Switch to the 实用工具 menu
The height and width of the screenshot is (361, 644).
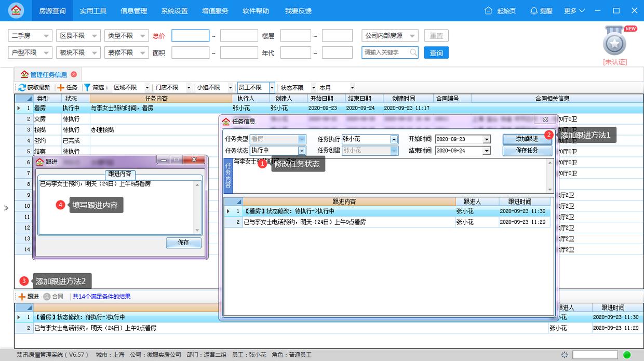(x=93, y=10)
